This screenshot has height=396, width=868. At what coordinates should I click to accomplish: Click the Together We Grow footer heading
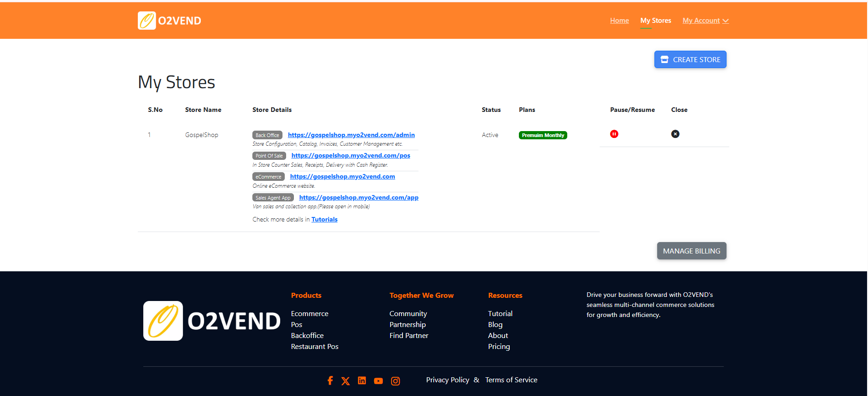tap(422, 295)
